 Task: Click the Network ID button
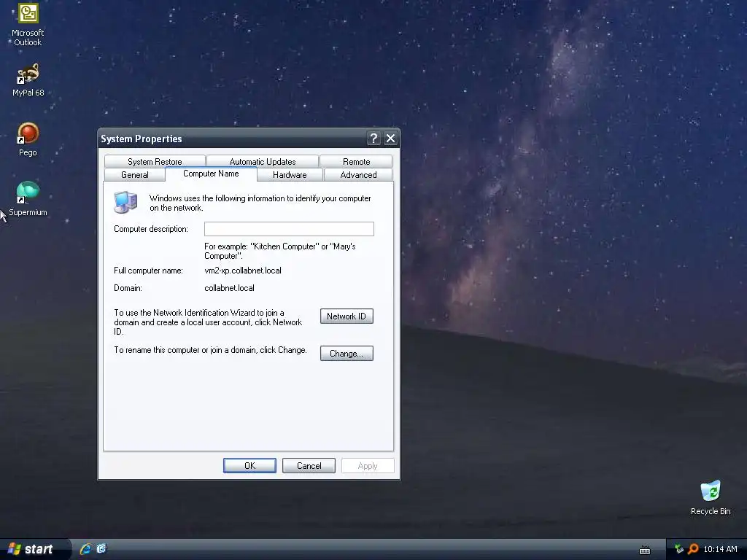pyautogui.click(x=347, y=316)
